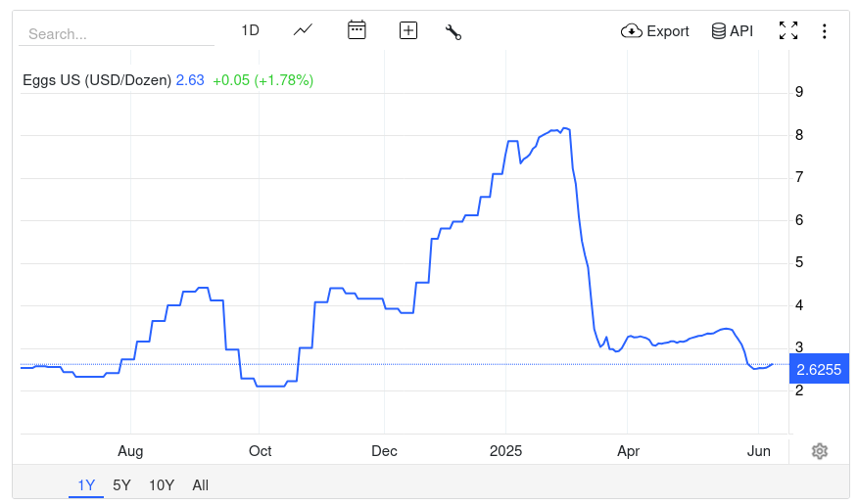Open chart settings gear icon
This screenshot has height=504, width=858.
(x=820, y=451)
